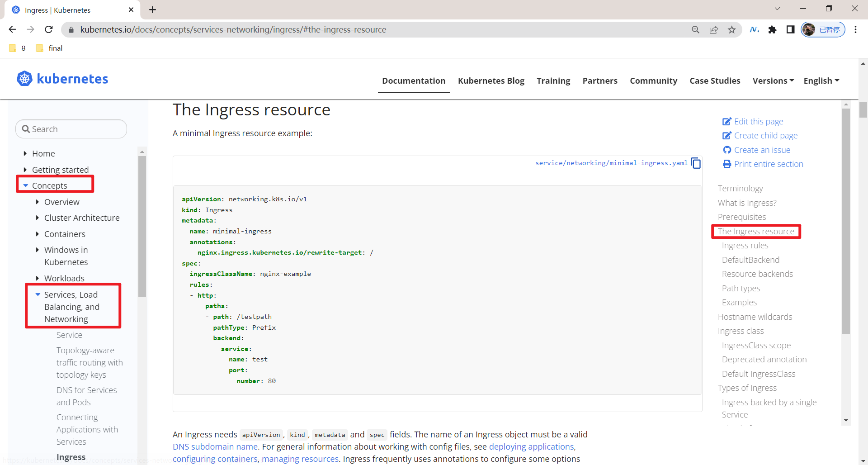Open Connecting Applications with Services

click(x=87, y=429)
